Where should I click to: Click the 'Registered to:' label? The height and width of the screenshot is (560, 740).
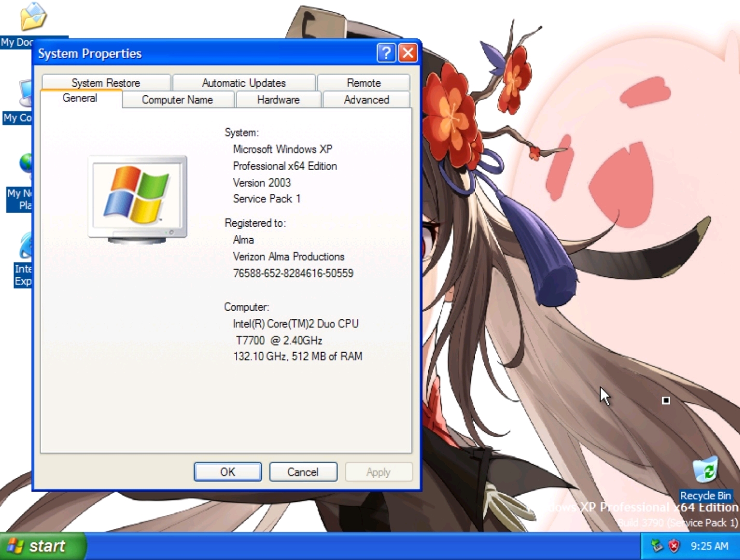coord(255,223)
